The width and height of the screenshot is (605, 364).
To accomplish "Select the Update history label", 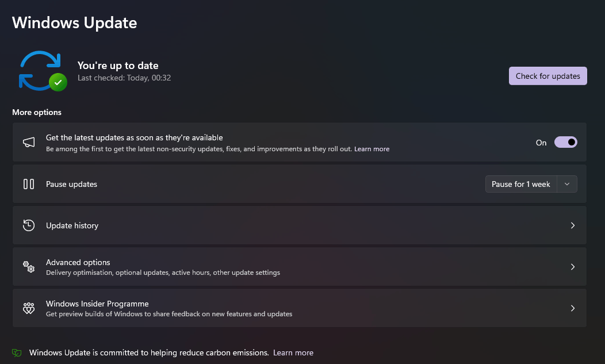I will click(72, 225).
